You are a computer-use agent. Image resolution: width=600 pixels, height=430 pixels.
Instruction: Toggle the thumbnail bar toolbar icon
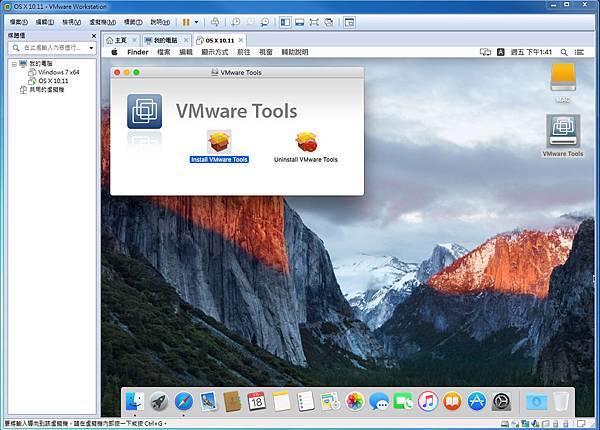point(300,22)
